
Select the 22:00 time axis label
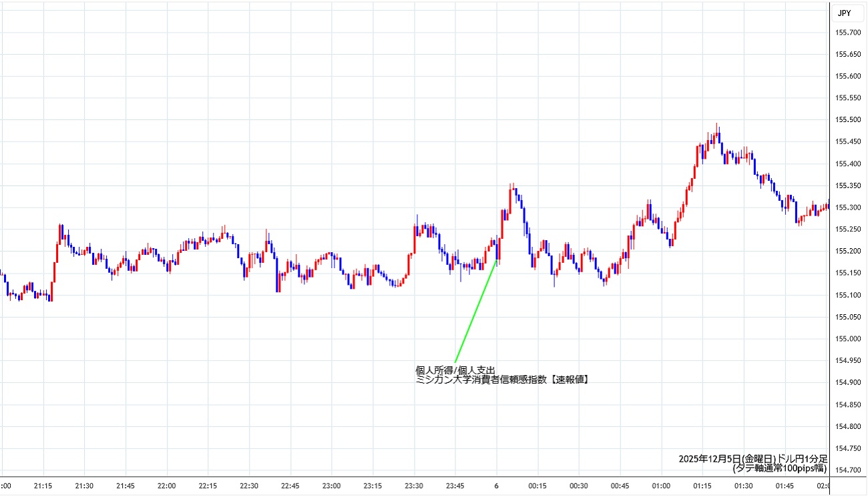[166, 486]
